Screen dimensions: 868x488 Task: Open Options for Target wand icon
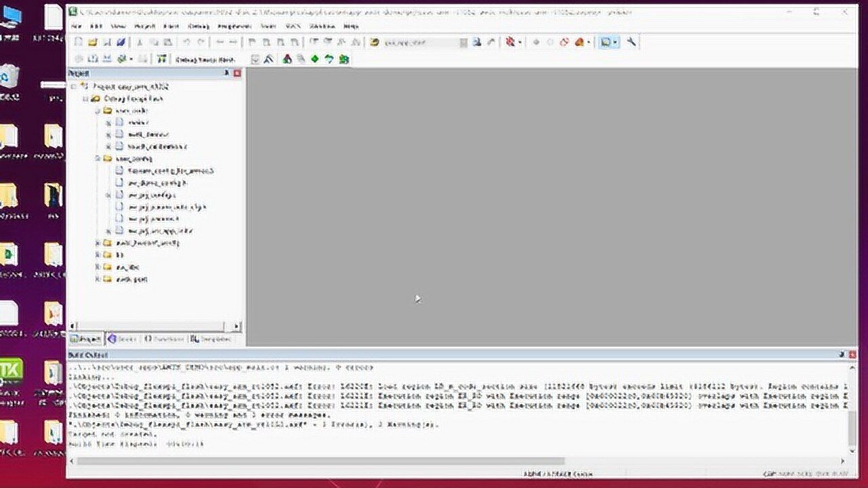pyautogui.click(x=269, y=59)
